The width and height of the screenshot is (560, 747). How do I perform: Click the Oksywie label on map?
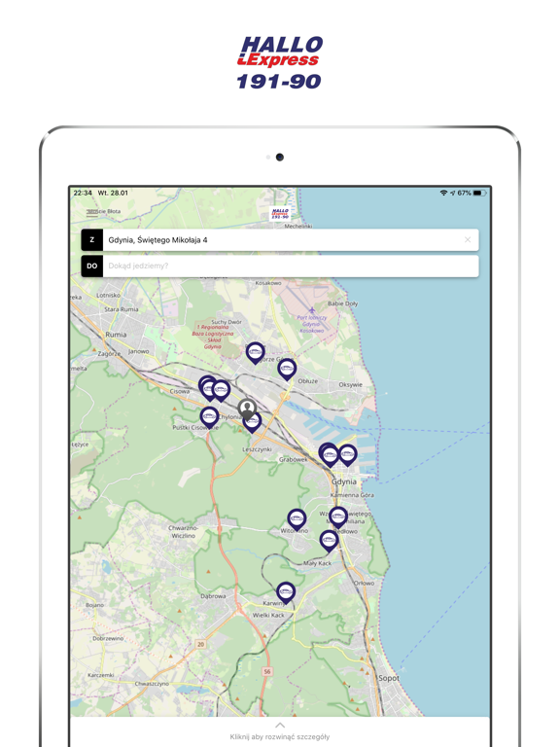pyautogui.click(x=350, y=384)
